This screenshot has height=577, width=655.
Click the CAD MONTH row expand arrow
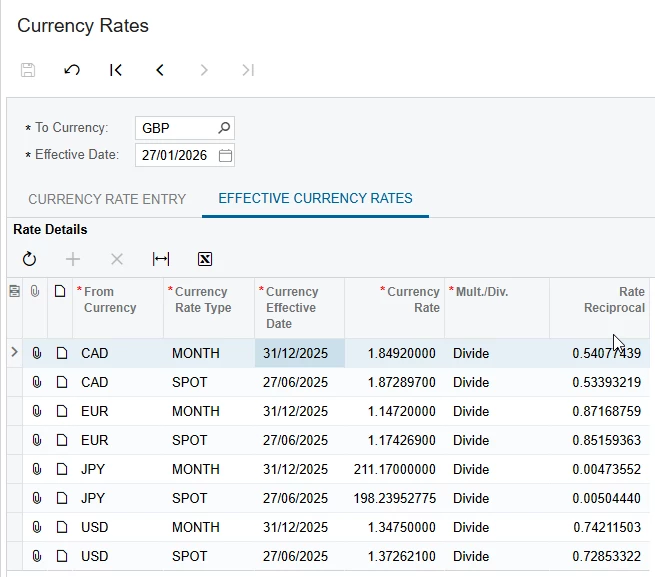click(14, 353)
